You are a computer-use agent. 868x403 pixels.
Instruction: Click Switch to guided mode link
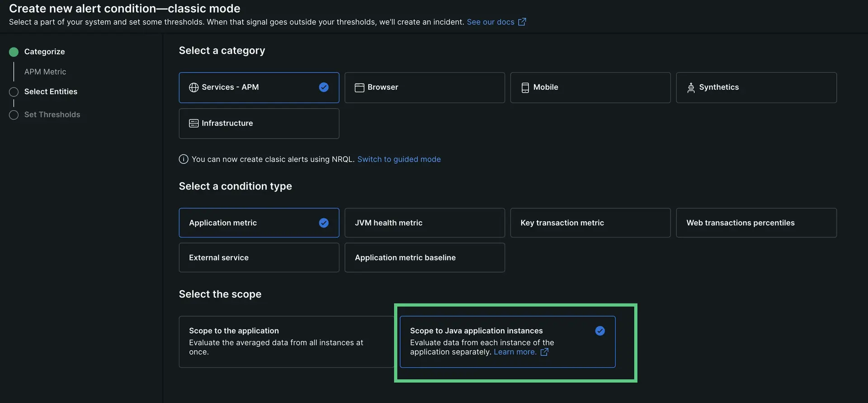(399, 159)
